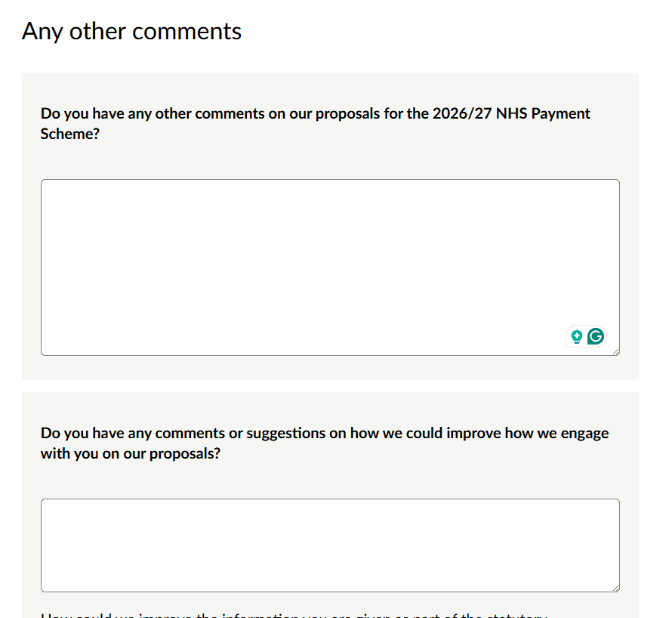The image size is (672, 618).
Task: Click resize handle of engagement suggestions box
Action: click(x=615, y=588)
